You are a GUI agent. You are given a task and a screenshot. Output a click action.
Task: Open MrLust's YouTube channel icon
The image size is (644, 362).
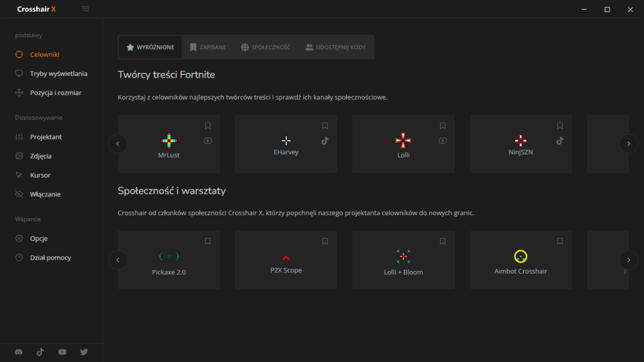coord(208,141)
